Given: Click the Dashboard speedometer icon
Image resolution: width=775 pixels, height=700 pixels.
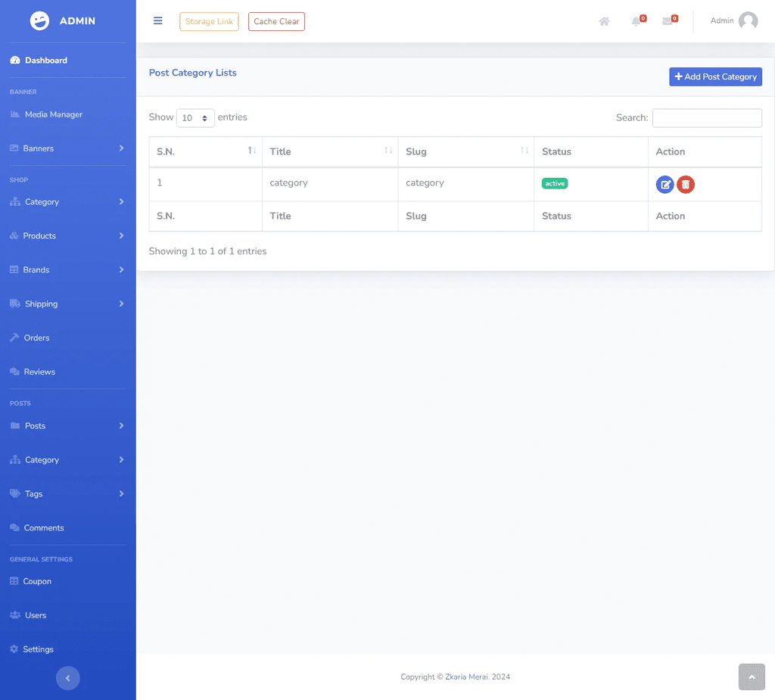Looking at the screenshot, I should pyautogui.click(x=15, y=61).
